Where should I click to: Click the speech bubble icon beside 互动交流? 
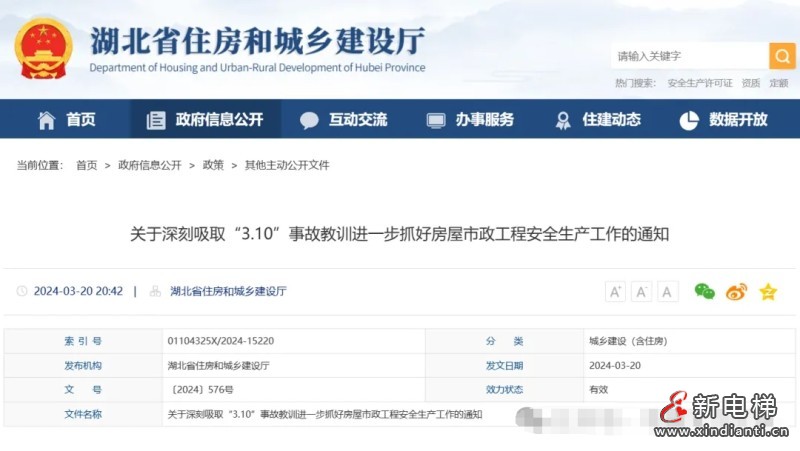click(309, 120)
